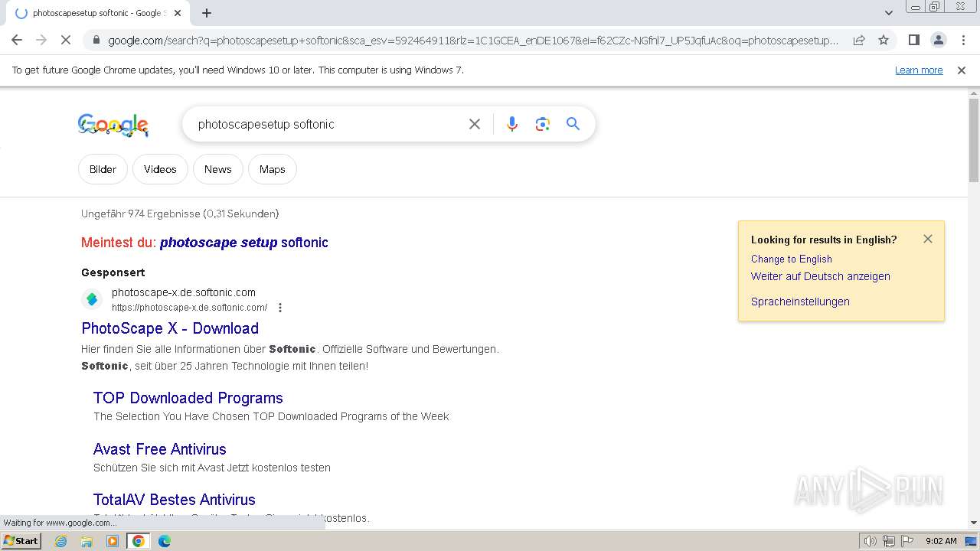Image resolution: width=980 pixels, height=551 pixels.
Task: Open volume control in system tray
Action: 870,541
